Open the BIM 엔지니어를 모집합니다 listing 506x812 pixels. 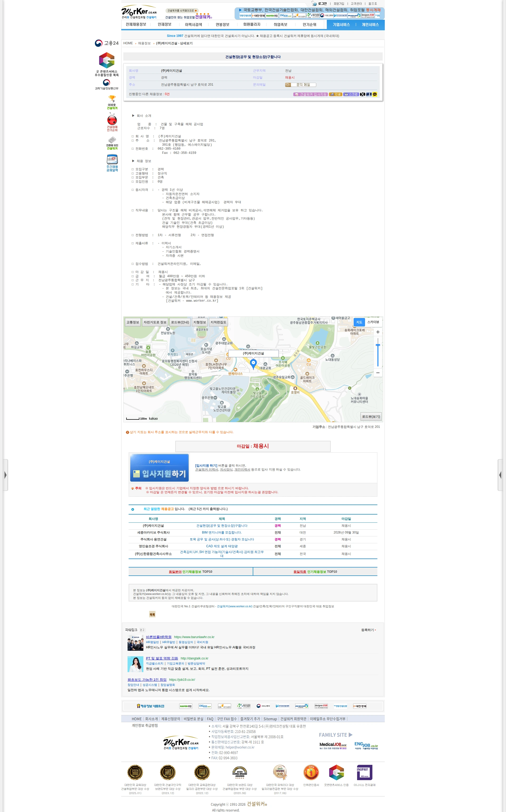pyautogui.click(x=222, y=533)
